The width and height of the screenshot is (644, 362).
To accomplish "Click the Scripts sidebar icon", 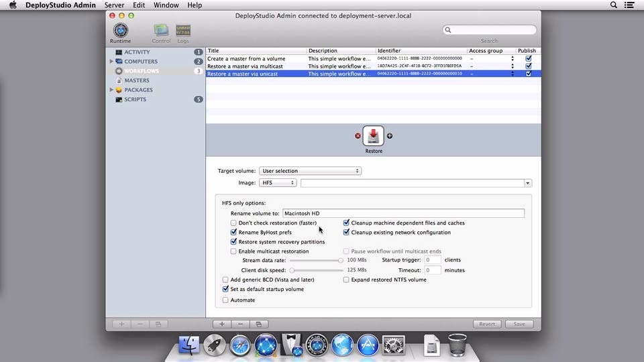I will (119, 99).
